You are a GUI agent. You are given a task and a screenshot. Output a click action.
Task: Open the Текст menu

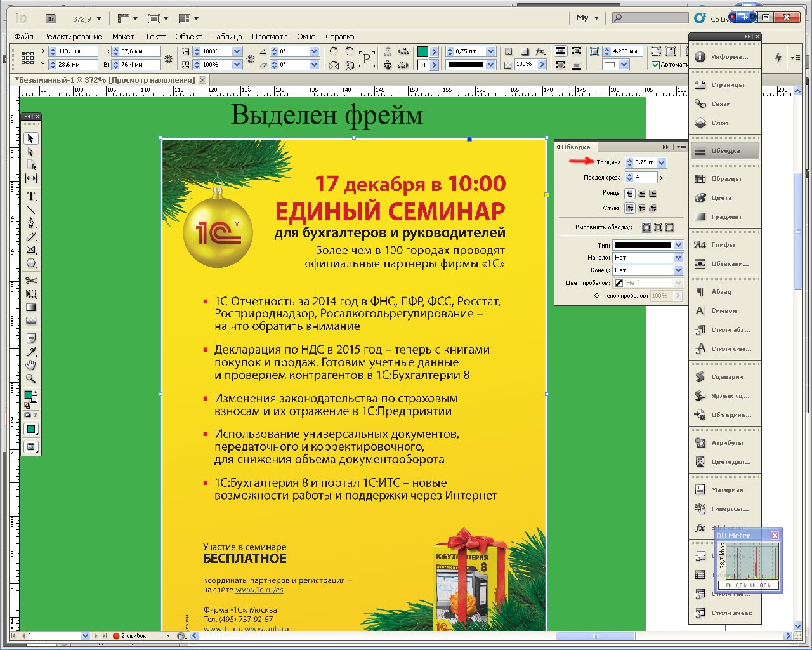(x=155, y=37)
